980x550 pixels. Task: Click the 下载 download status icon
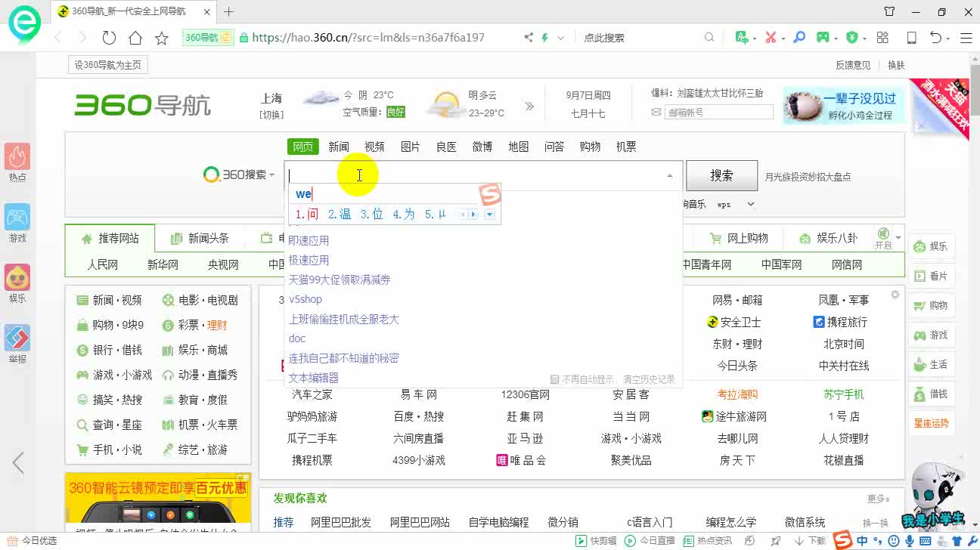tap(810, 541)
